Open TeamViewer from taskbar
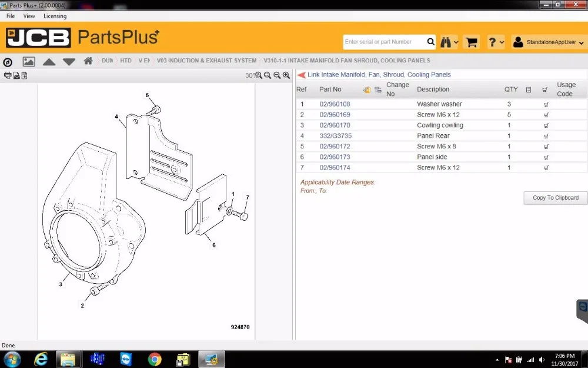The height and width of the screenshot is (368, 588). click(x=126, y=359)
